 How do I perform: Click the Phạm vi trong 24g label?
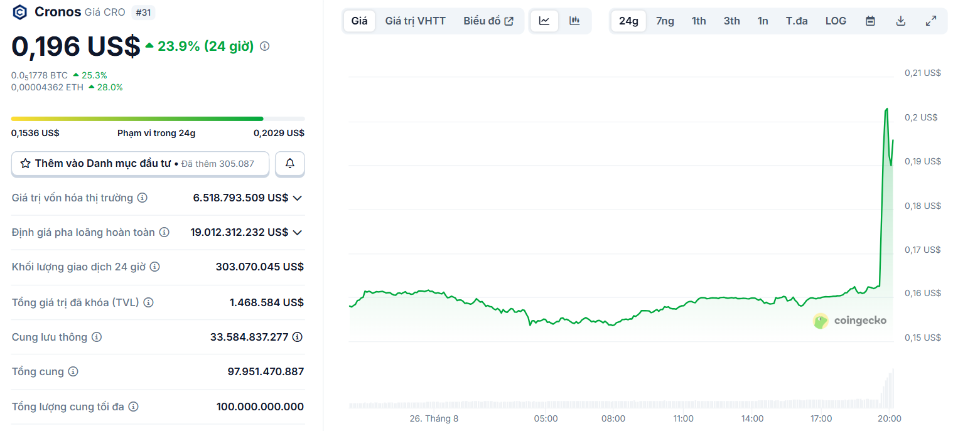coord(156,133)
